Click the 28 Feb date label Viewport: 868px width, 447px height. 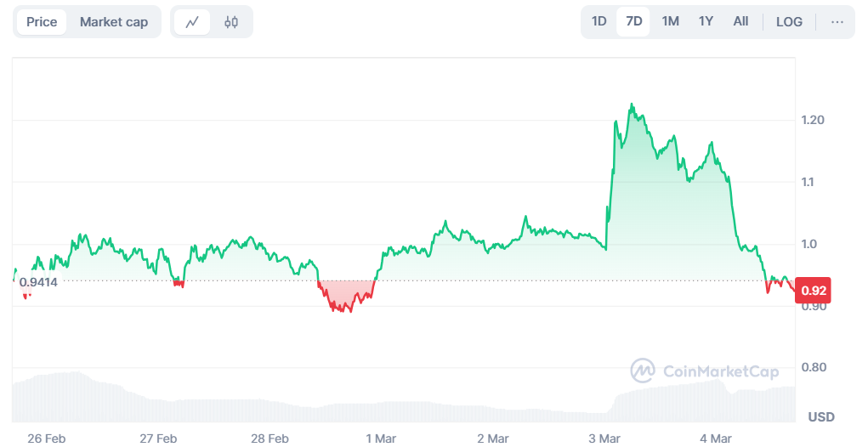269,439
